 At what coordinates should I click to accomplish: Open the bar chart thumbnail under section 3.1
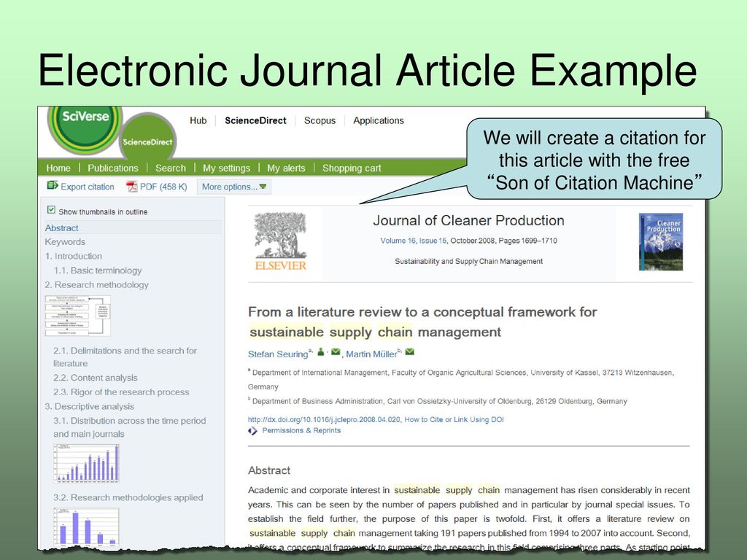[86, 463]
